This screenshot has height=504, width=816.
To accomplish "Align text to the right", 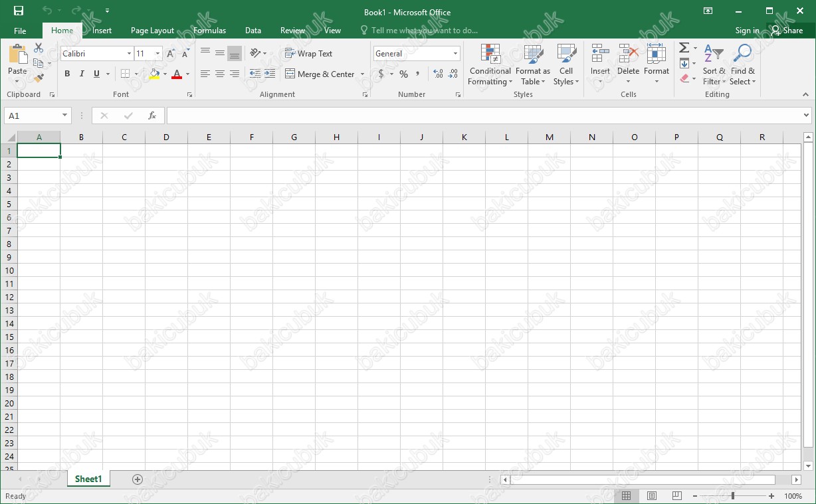I will (235, 74).
